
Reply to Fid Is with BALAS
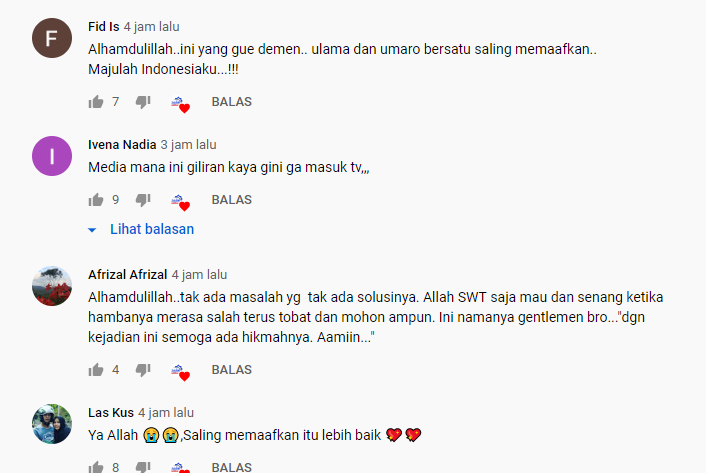[231, 102]
